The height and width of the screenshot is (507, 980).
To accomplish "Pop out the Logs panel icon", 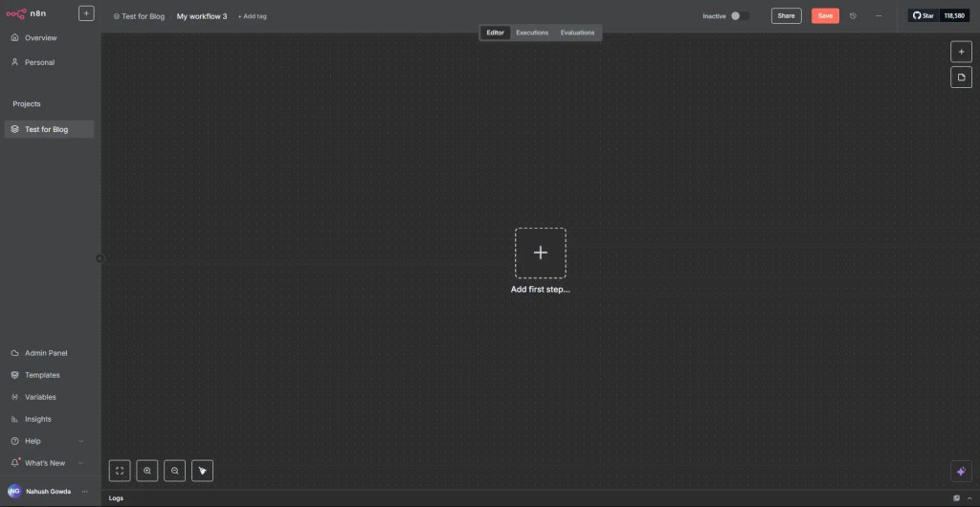I will tap(956, 498).
